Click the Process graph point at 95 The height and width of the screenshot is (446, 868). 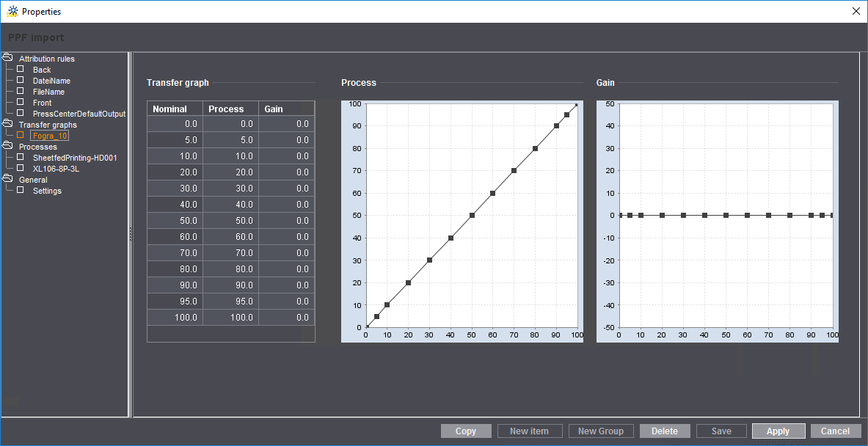coord(567,114)
